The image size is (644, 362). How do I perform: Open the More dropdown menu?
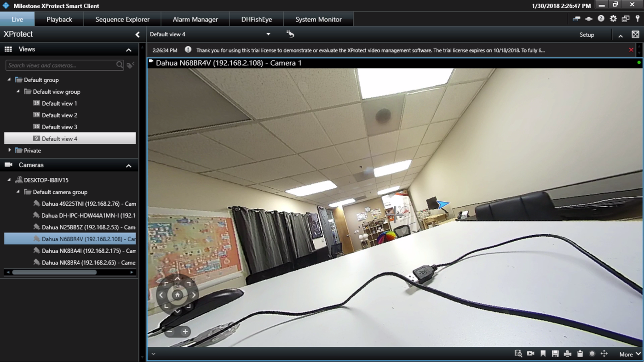[630, 354]
